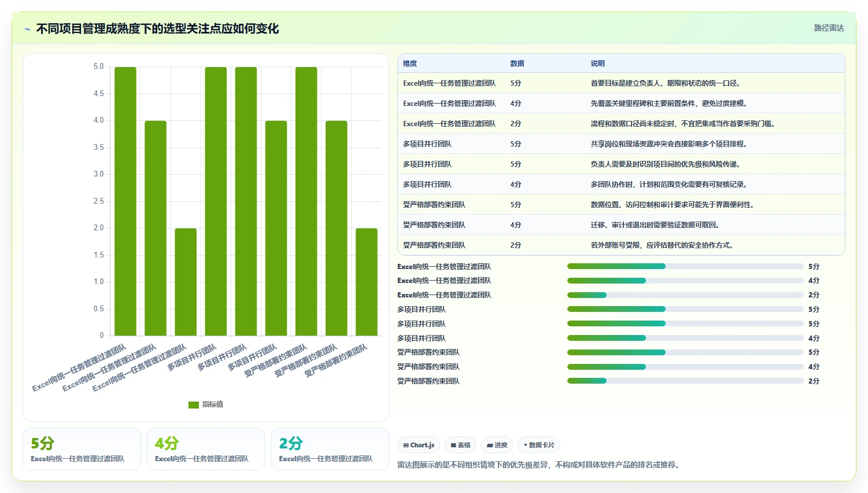Image resolution: width=868 pixels, height=493 pixels.
Task: Click the 受严格部署约束团队 progress bar at 4分
Action: click(685, 367)
